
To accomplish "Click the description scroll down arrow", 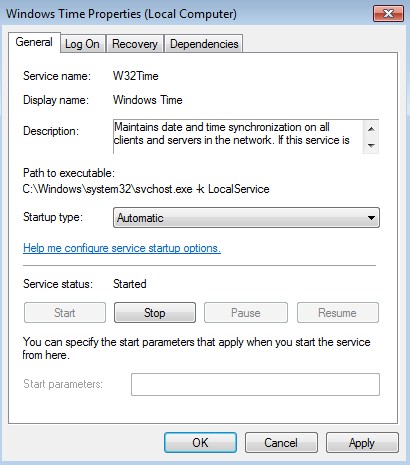I will tap(371, 146).
